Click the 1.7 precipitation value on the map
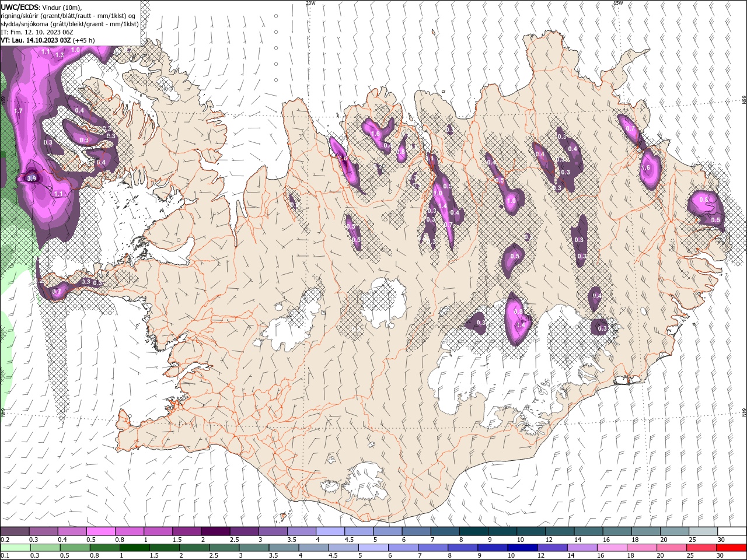 [18, 111]
